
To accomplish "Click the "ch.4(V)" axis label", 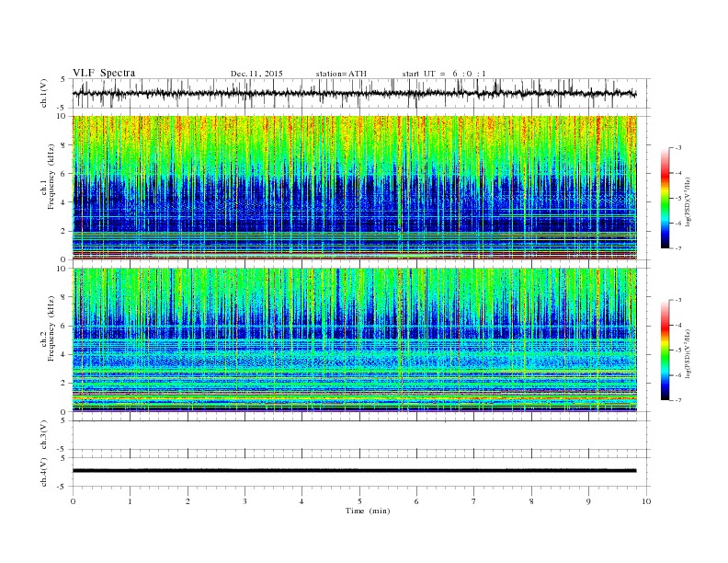I will tap(44, 472).
